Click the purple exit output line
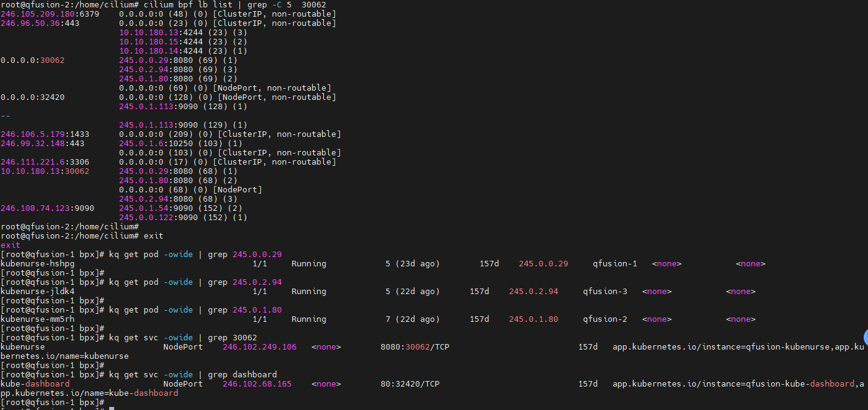This screenshot has width=868, height=410. pos(10,245)
